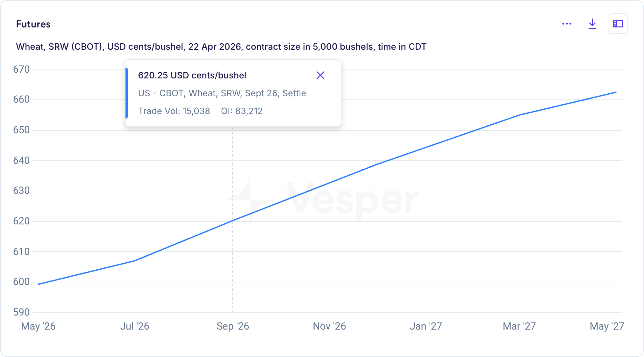Click the Jan '27 x-axis label

pyautogui.click(x=426, y=326)
